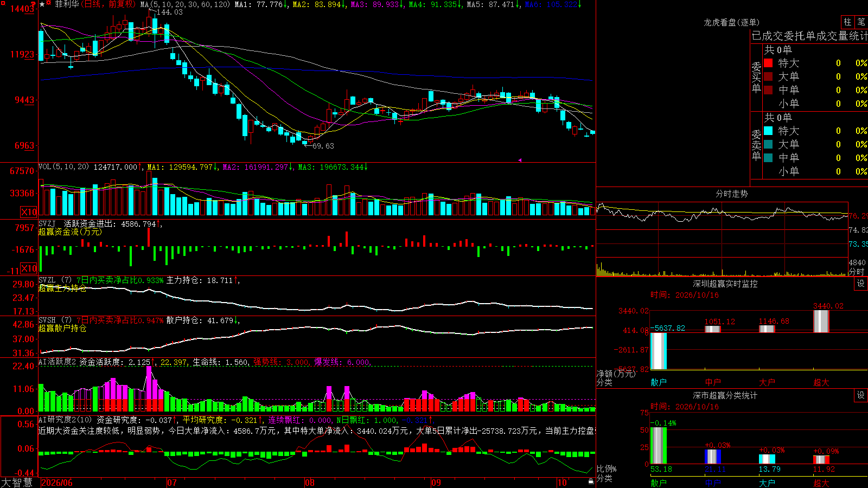
Task: Click the MA(5,10,20,30,60,120) indicator label
Action: point(185,4)
